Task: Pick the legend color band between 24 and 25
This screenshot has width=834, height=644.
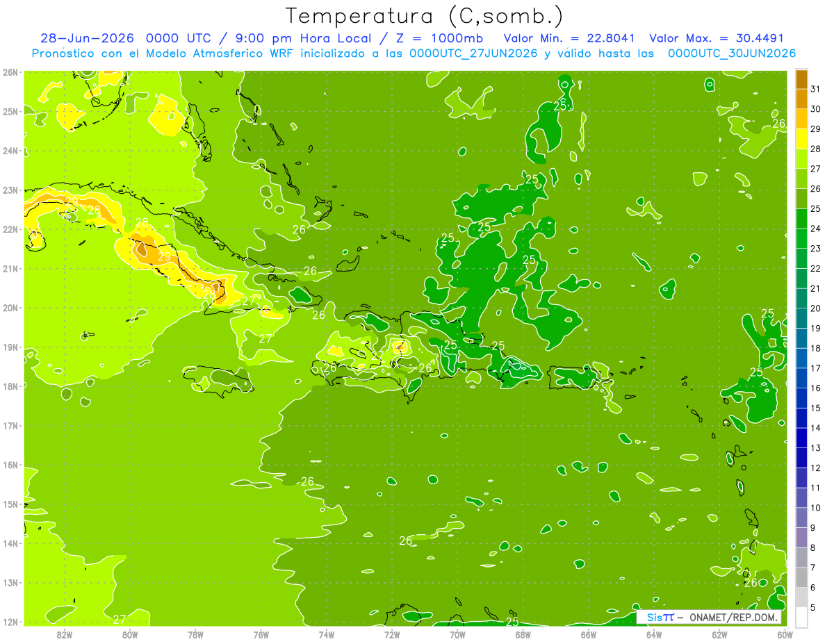Action: pos(801,218)
